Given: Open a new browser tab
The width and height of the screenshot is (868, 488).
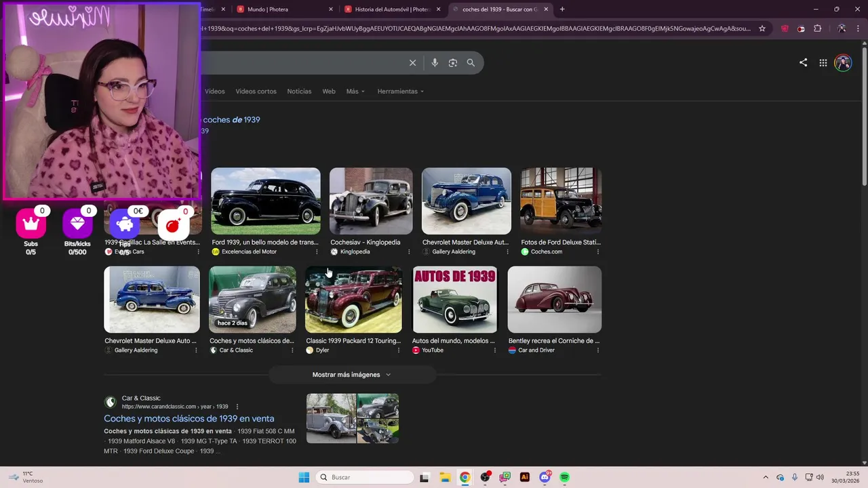Looking at the screenshot, I should click(562, 9).
